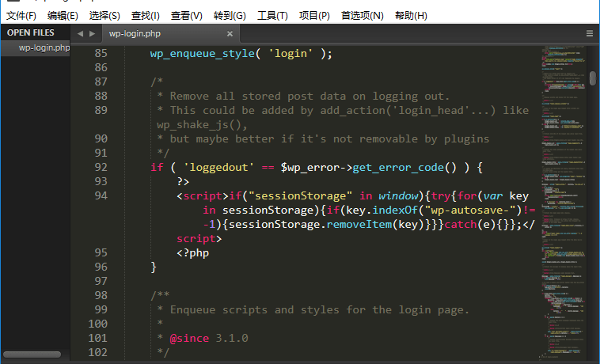Viewport: 600px width, 364px height.
Task: Select wp-login.php in the Open Files sidebar
Action: coord(35,47)
